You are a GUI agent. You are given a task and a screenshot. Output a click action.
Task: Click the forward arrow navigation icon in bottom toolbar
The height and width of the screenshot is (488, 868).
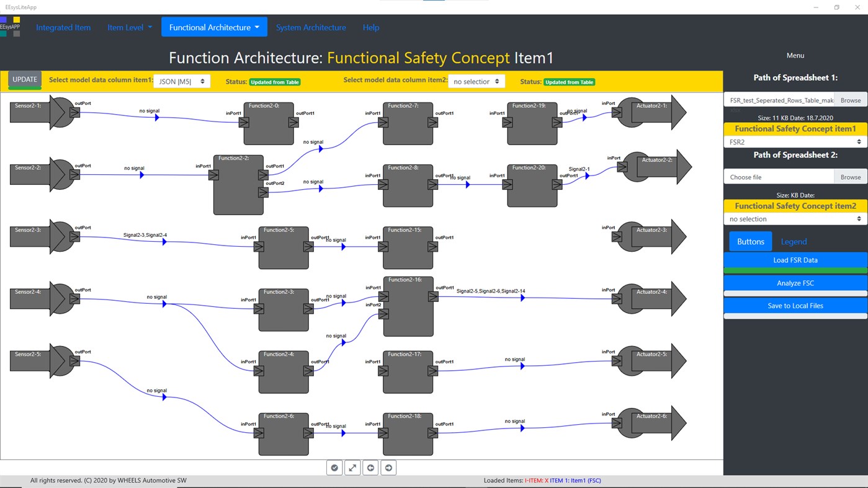point(388,468)
